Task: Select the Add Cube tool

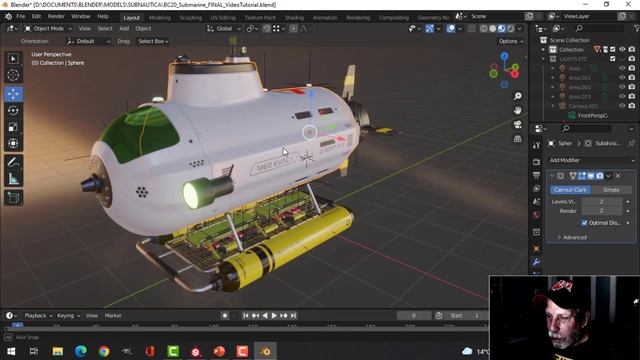Action: pos(13,198)
